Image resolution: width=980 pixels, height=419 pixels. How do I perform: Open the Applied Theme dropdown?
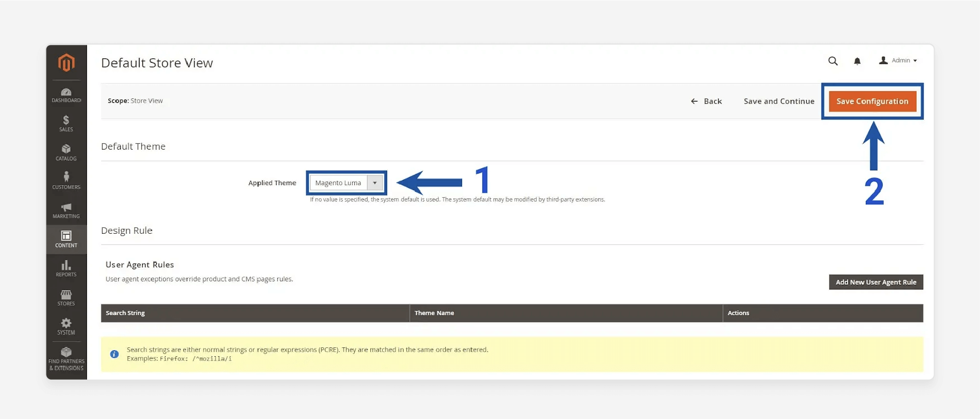coord(346,183)
